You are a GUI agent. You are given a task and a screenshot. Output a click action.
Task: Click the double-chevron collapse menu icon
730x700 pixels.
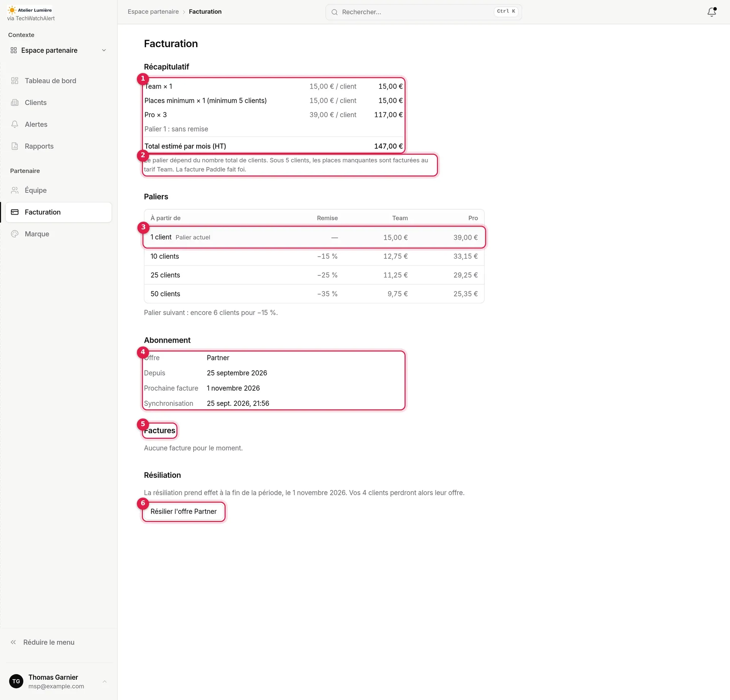(13, 642)
